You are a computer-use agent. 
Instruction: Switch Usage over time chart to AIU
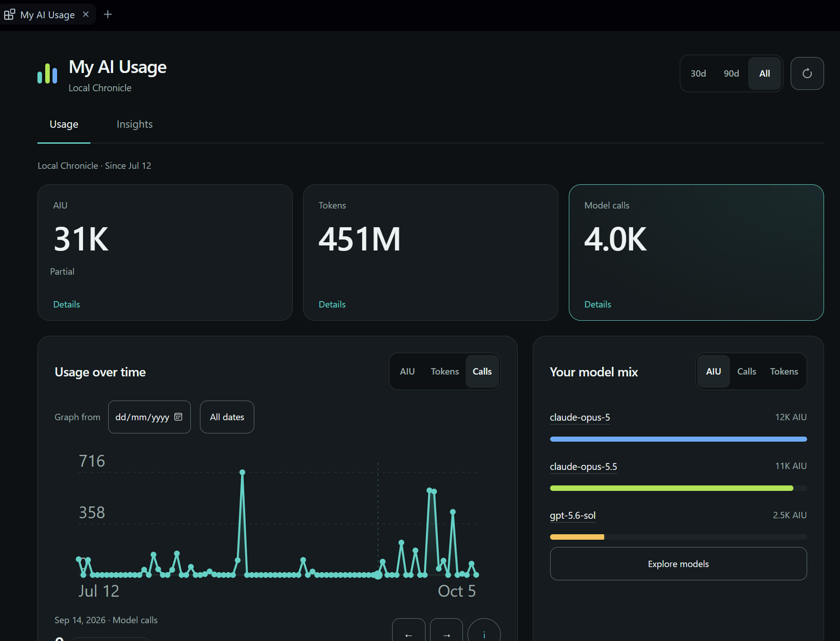[407, 371]
